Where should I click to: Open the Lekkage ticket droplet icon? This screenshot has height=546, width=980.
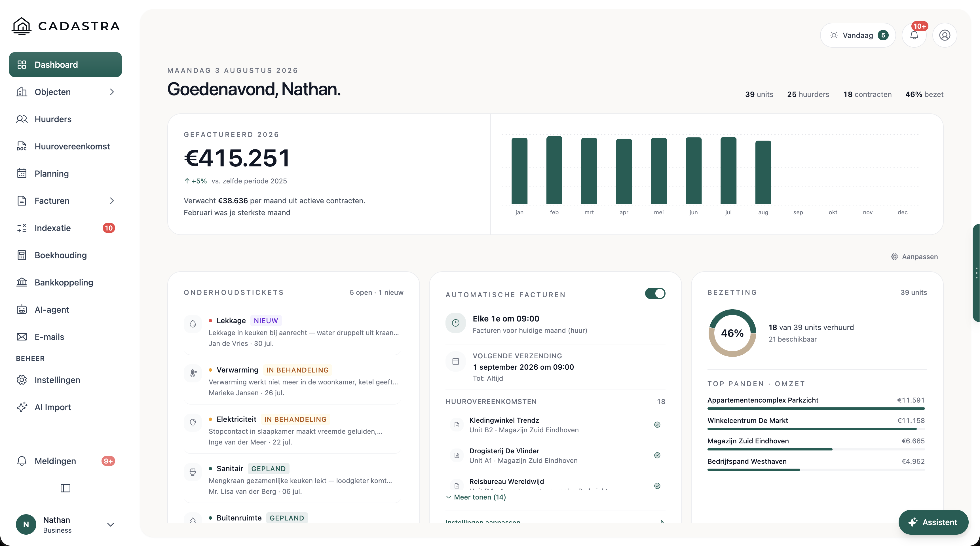pos(193,324)
